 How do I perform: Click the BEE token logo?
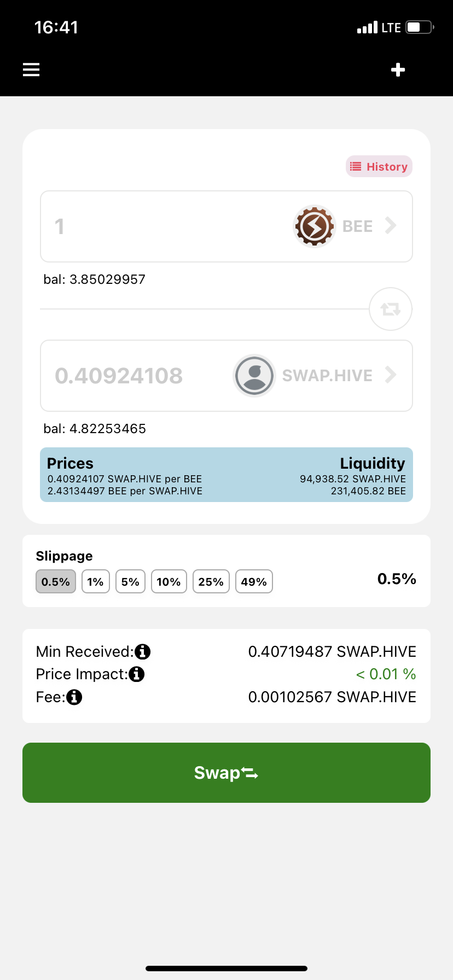(x=314, y=226)
